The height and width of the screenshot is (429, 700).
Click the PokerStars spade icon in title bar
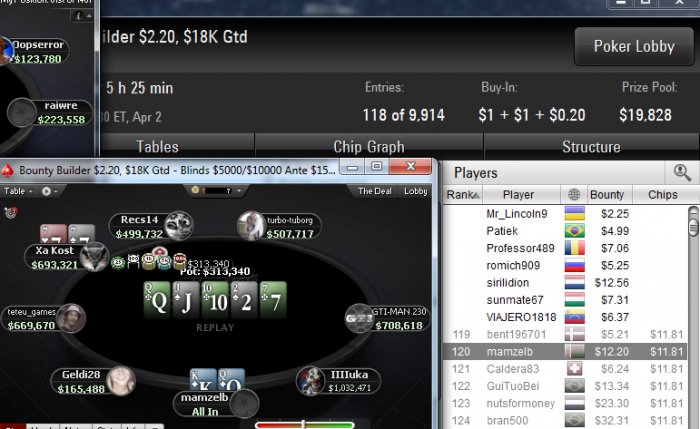pyautogui.click(x=7, y=170)
